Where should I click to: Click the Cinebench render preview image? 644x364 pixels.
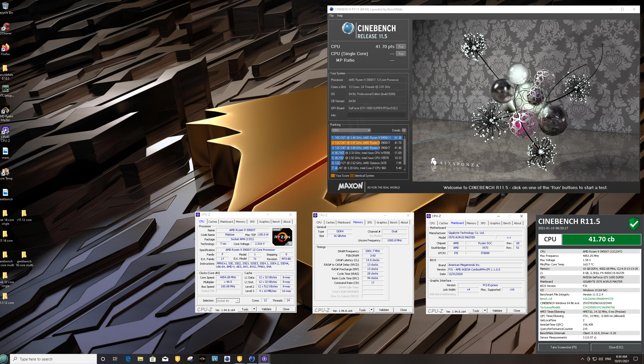[x=526, y=101]
